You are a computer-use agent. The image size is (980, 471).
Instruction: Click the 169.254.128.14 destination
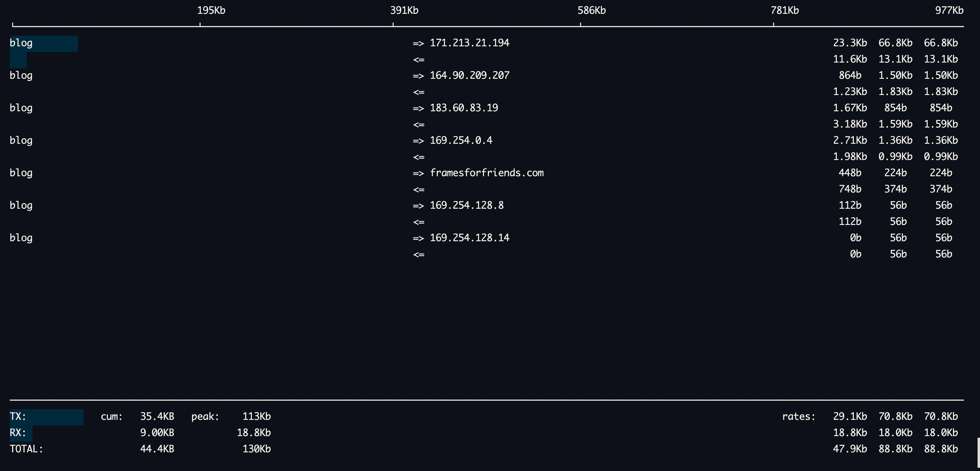469,238
